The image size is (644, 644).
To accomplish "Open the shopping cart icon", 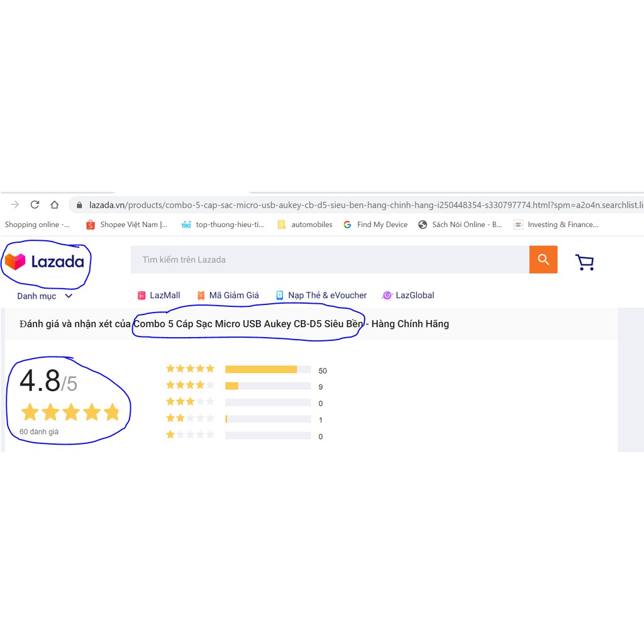I will click(585, 262).
